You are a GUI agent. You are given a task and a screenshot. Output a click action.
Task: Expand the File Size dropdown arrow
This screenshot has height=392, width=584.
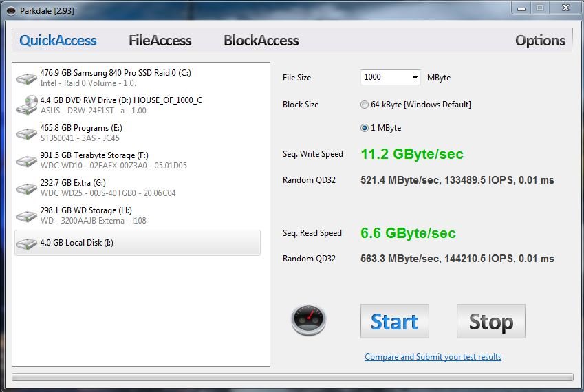415,78
